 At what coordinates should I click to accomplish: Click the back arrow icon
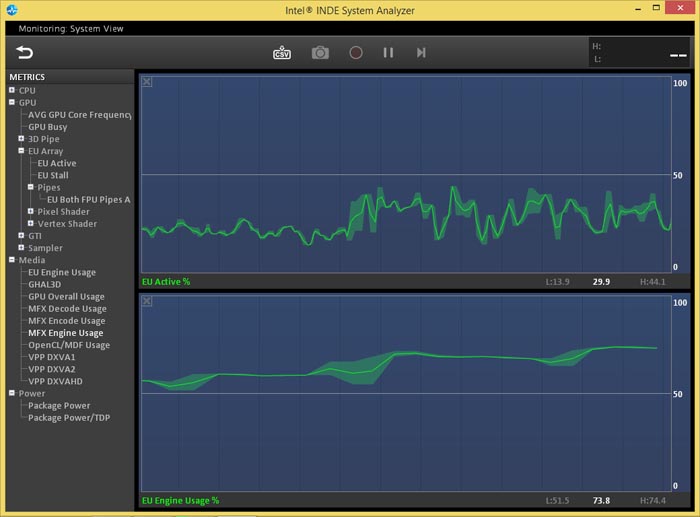click(24, 52)
